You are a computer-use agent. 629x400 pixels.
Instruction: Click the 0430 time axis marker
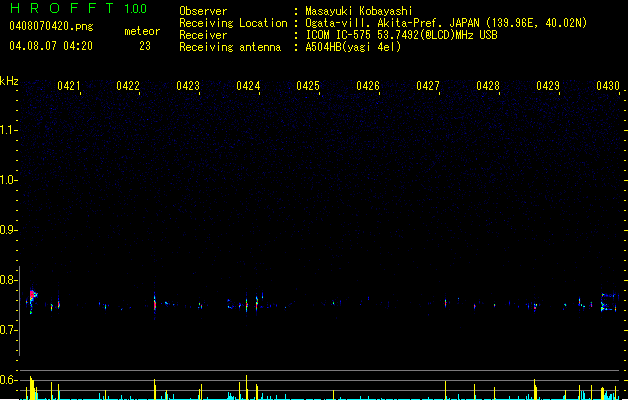coord(608,86)
